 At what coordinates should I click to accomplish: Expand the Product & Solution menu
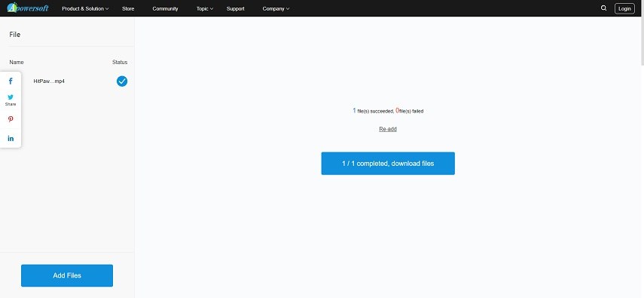pos(85,8)
